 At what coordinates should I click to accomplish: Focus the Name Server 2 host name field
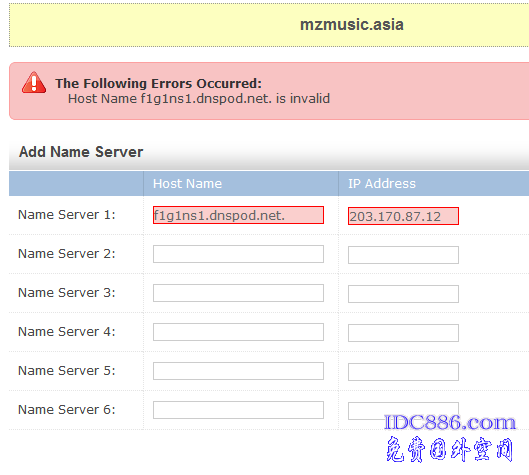[238, 254]
